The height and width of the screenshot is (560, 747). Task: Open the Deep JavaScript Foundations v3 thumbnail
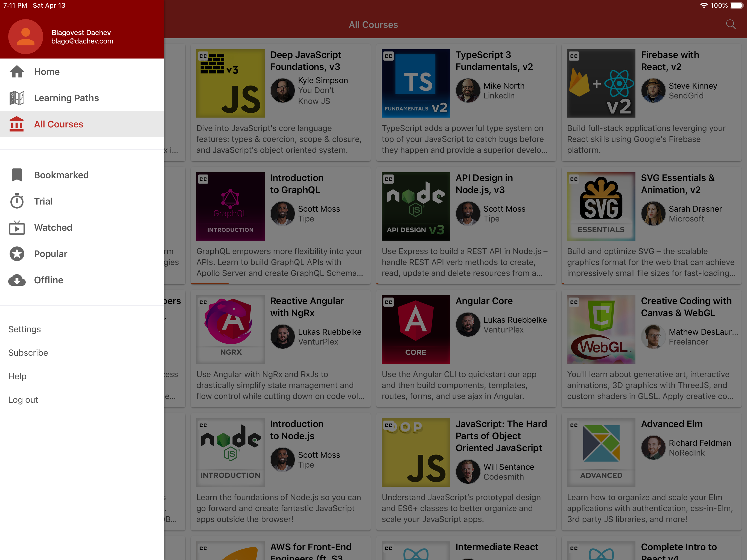point(230,83)
